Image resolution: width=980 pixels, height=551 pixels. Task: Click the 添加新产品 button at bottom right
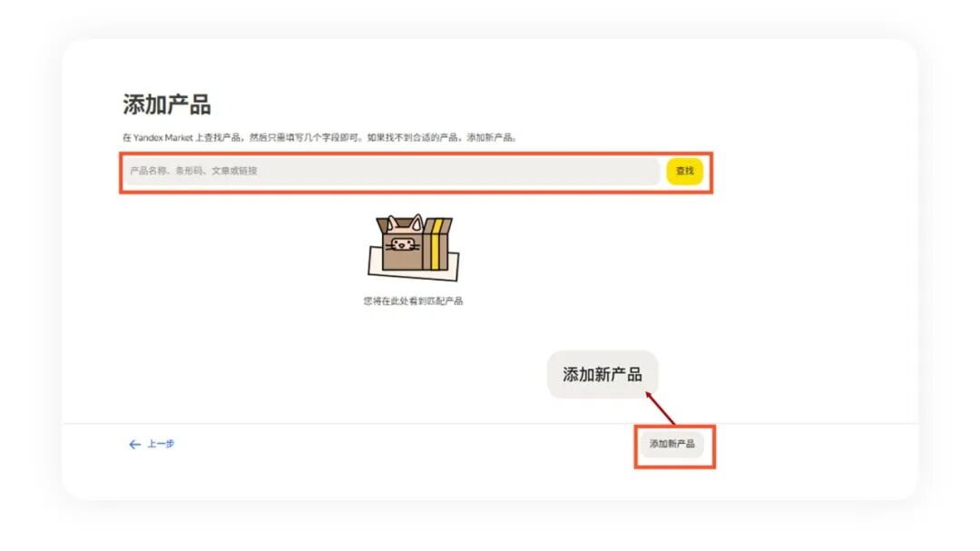(671, 444)
